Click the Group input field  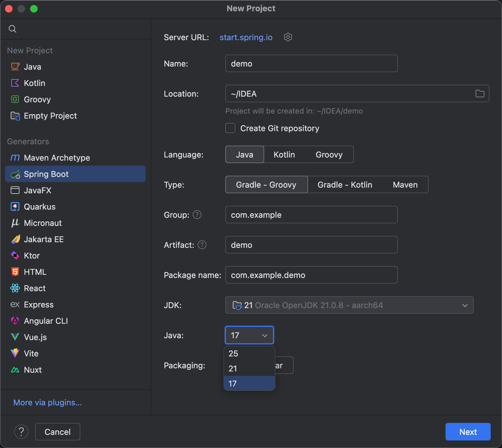click(312, 215)
